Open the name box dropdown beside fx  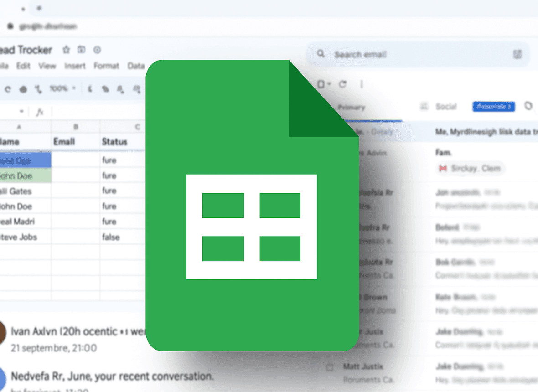pos(22,111)
